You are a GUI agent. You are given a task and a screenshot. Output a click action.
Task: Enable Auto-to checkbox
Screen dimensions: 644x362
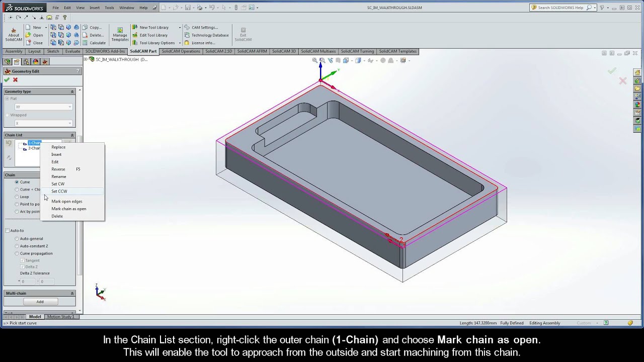point(7,231)
